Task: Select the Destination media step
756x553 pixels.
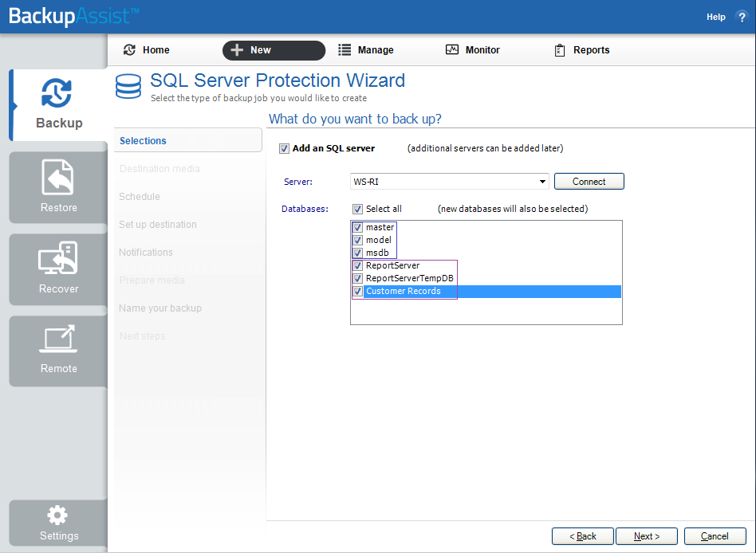Action: click(x=159, y=169)
